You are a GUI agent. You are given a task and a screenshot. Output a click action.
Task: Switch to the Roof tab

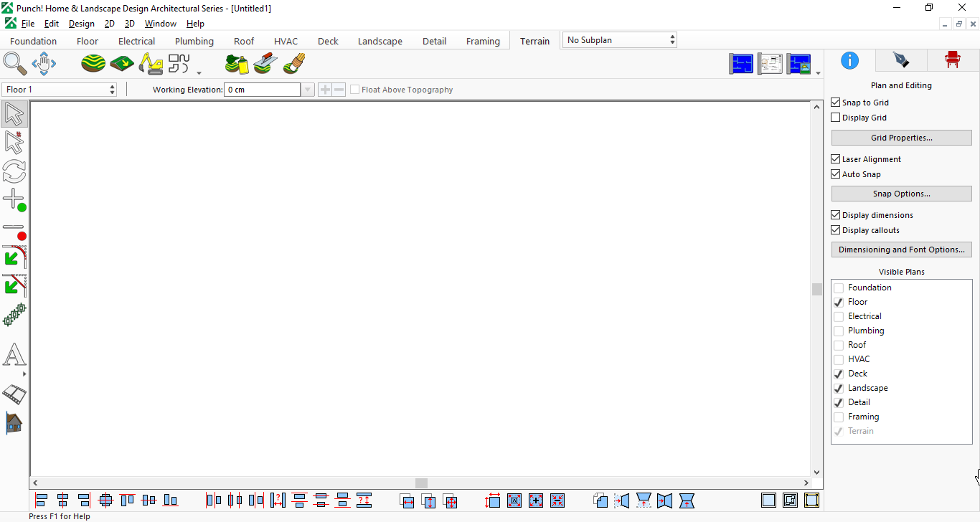[x=244, y=41]
